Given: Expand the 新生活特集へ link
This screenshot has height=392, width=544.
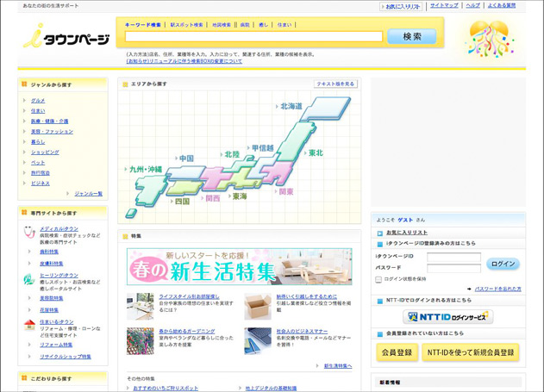Looking at the screenshot, I should [x=337, y=365].
